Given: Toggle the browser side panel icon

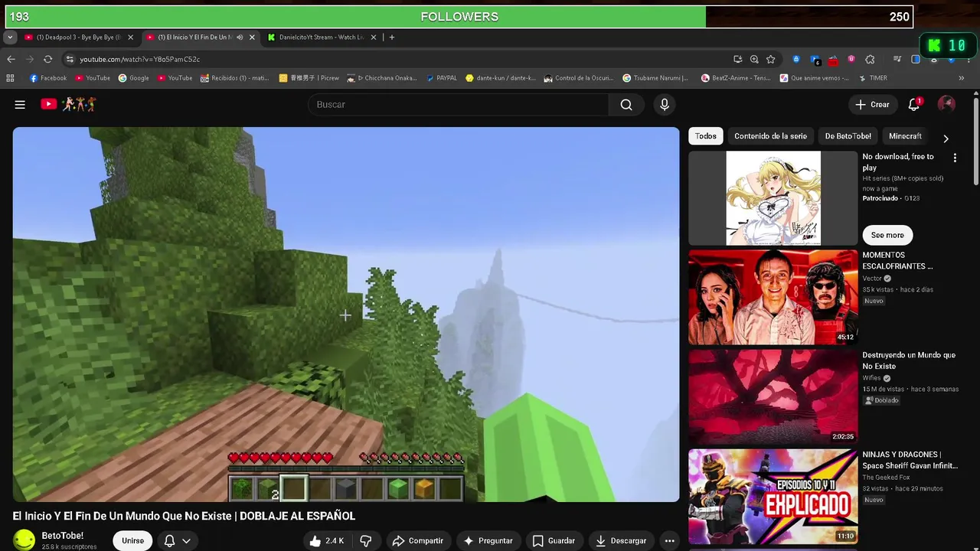Looking at the screenshot, I should click(916, 59).
